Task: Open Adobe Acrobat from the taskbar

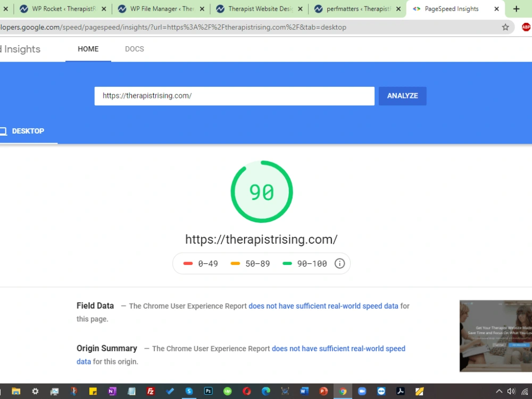Action: coord(401,391)
